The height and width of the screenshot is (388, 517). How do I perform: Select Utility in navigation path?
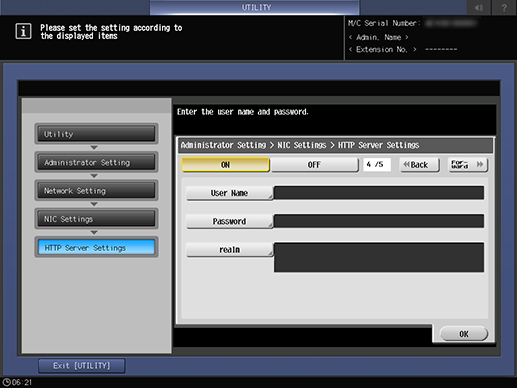(x=96, y=134)
